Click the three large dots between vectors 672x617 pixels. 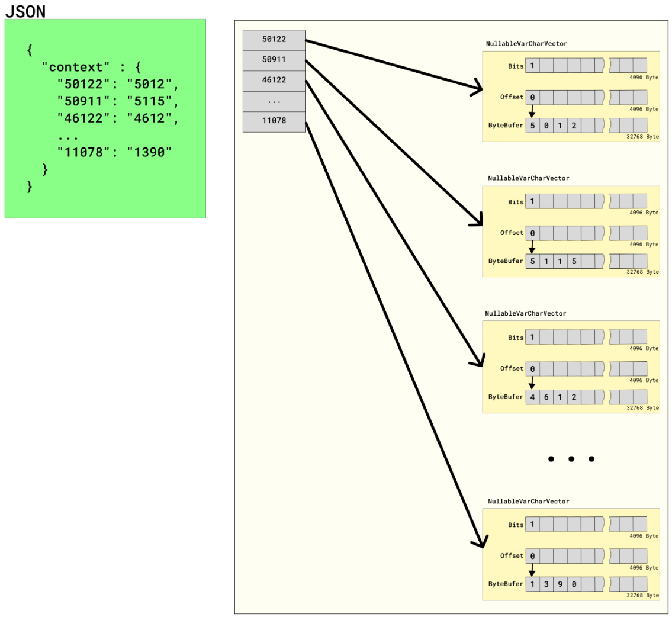pyautogui.click(x=571, y=459)
